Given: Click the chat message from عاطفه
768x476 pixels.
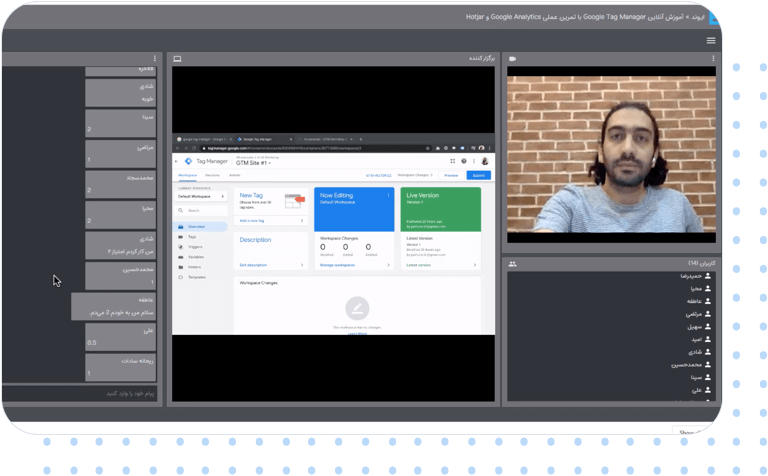Looking at the screenshot, I should click(x=114, y=307).
